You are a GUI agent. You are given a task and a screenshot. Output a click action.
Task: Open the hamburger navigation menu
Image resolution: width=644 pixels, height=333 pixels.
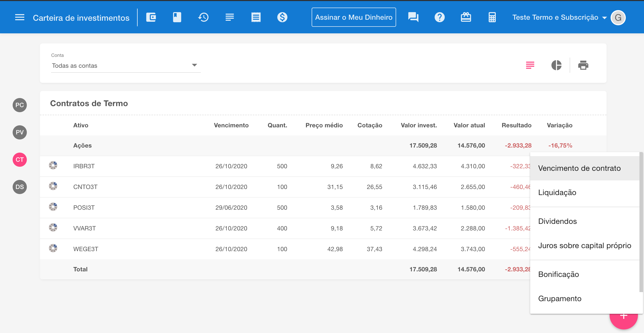(20, 17)
